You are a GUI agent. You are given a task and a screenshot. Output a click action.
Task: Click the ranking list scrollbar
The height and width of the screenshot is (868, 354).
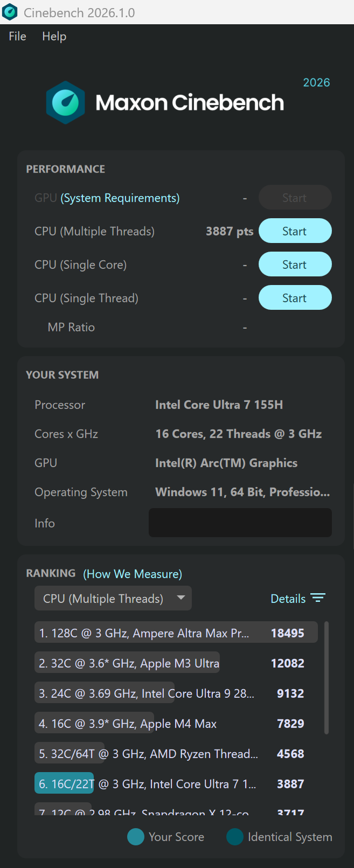coord(326,678)
